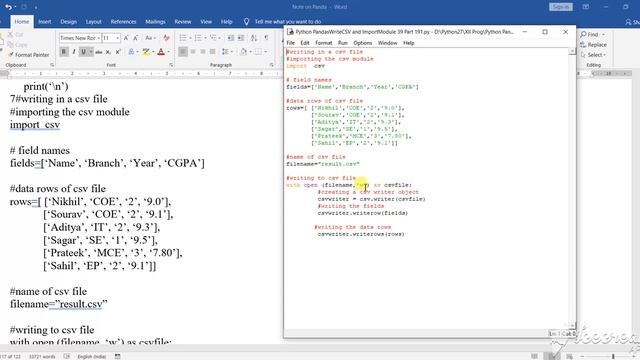
Task: Open Window menu in IDLE editor
Action: [387, 43]
